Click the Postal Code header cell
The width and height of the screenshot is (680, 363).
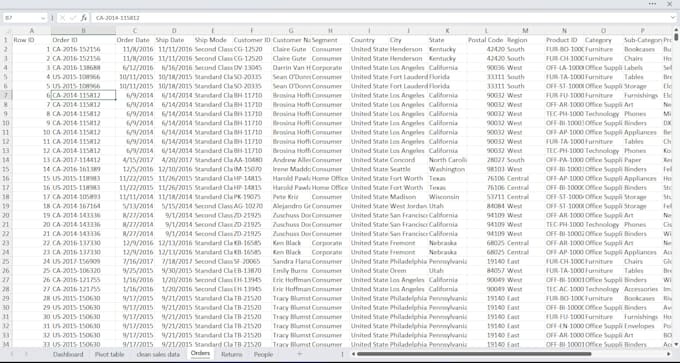[486, 40]
